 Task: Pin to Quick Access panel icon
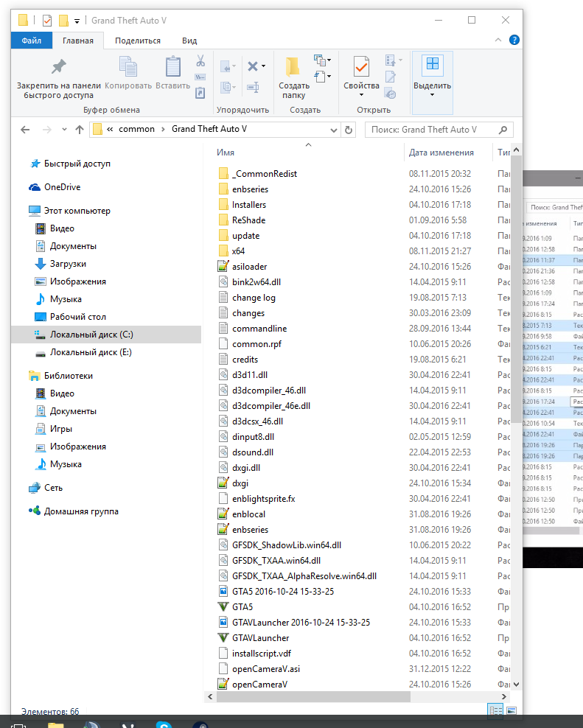tap(58, 67)
